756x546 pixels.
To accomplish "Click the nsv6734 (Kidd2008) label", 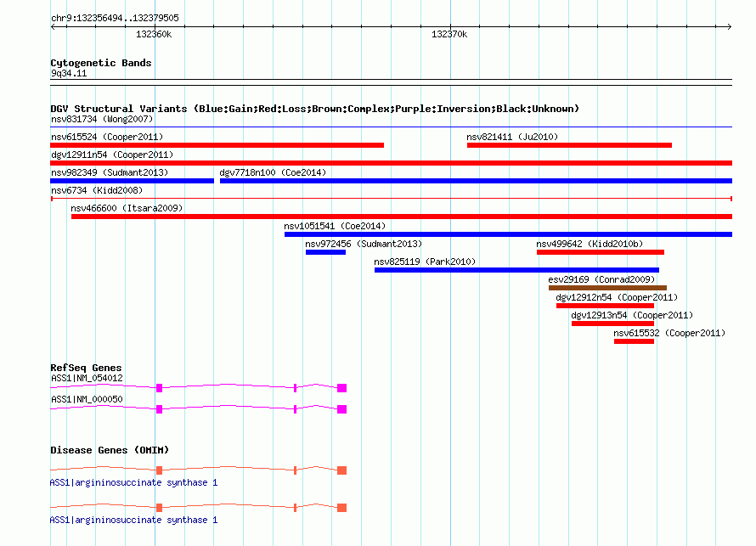I will pos(97,190).
